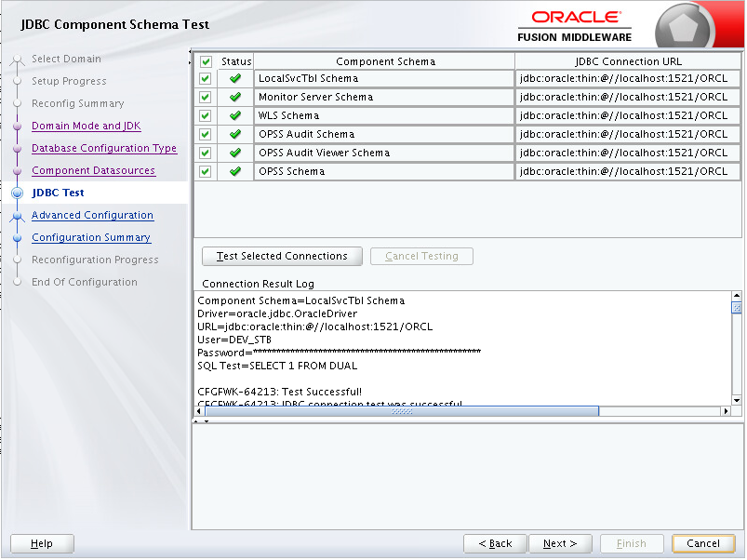The height and width of the screenshot is (560, 747).
Task: Uncheck the OPSS Audit Viewer Schema checkbox
Action: pos(206,153)
